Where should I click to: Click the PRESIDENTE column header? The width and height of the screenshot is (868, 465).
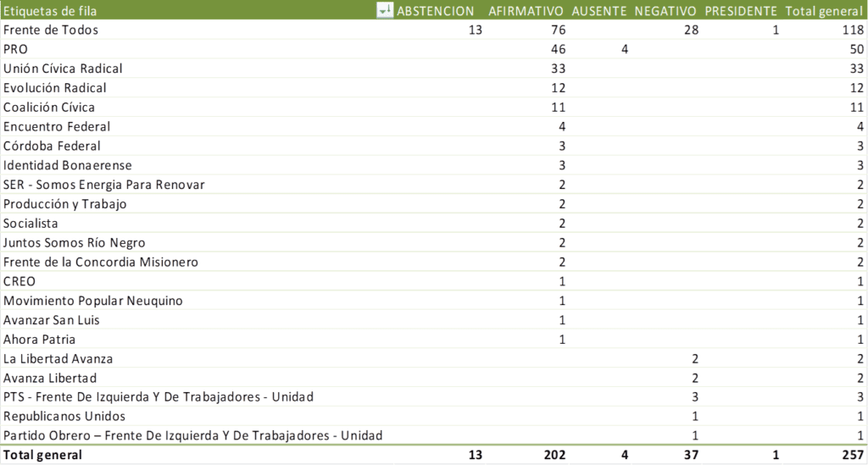coord(740,11)
